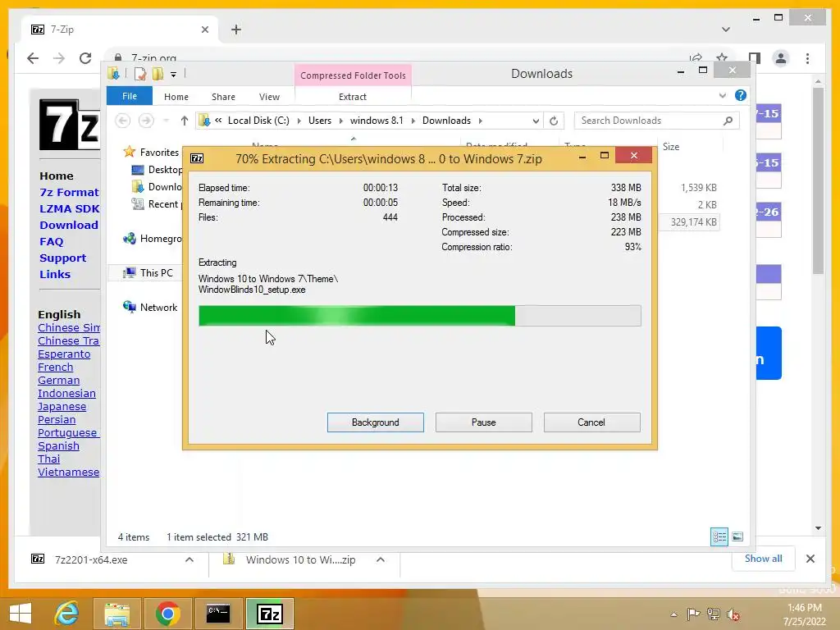Open Internet Explorer from taskbar

[67, 614]
